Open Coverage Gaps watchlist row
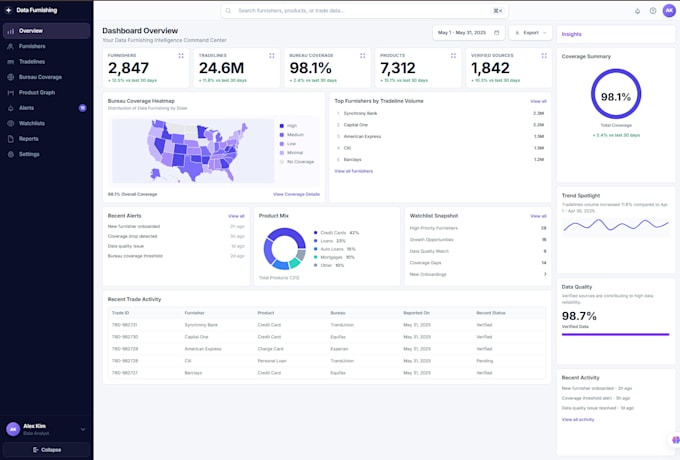Viewport: 680px width, 460px height. (477, 263)
